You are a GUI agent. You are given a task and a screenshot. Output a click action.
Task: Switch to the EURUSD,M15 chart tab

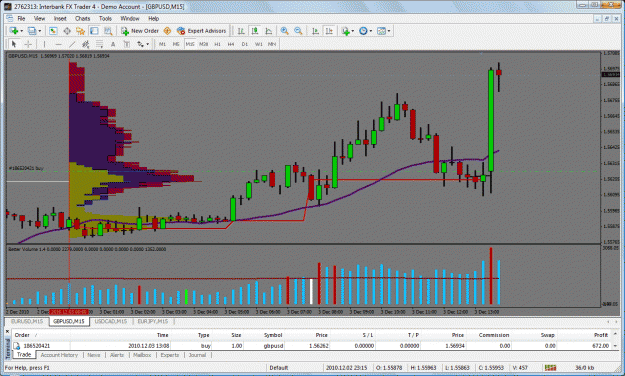(27, 321)
